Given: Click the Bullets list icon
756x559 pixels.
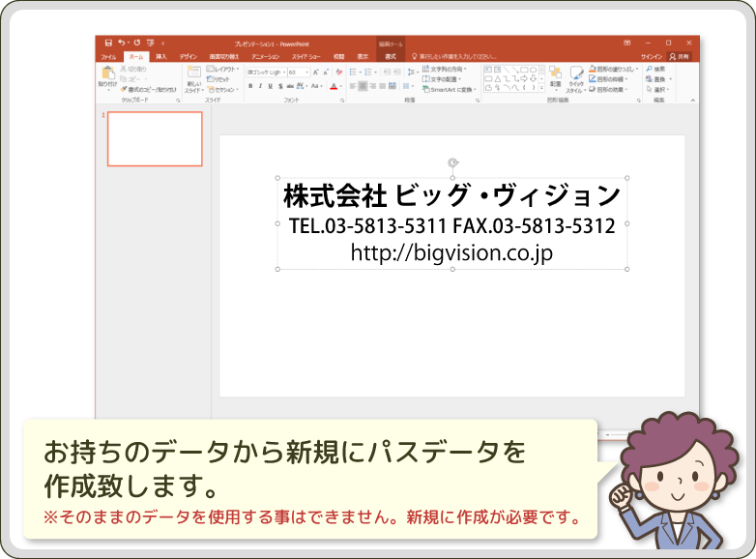Looking at the screenshot, I should coord(353,73).
